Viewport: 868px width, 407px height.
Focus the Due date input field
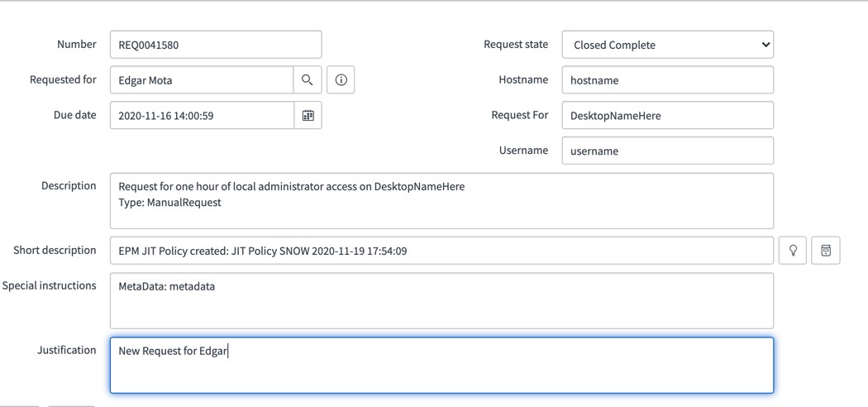coord(201,116)
